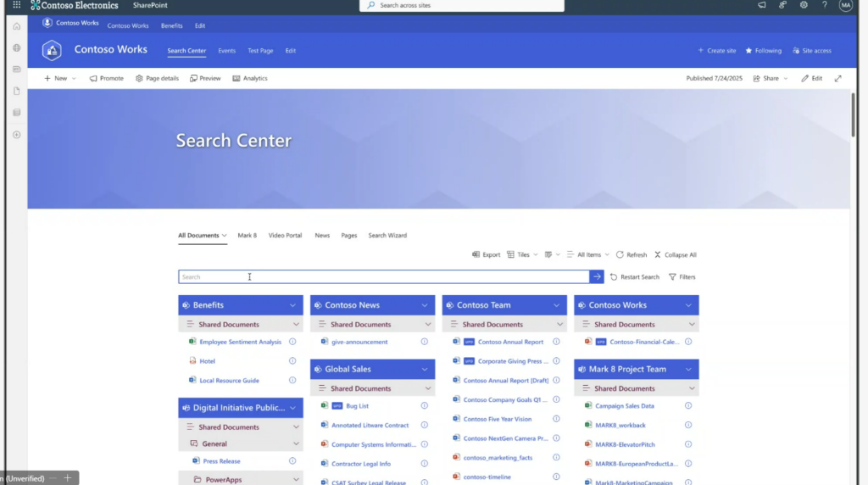This screenshot has height=485, width=868.
Task: Click Restart Search
Action: 634,276
